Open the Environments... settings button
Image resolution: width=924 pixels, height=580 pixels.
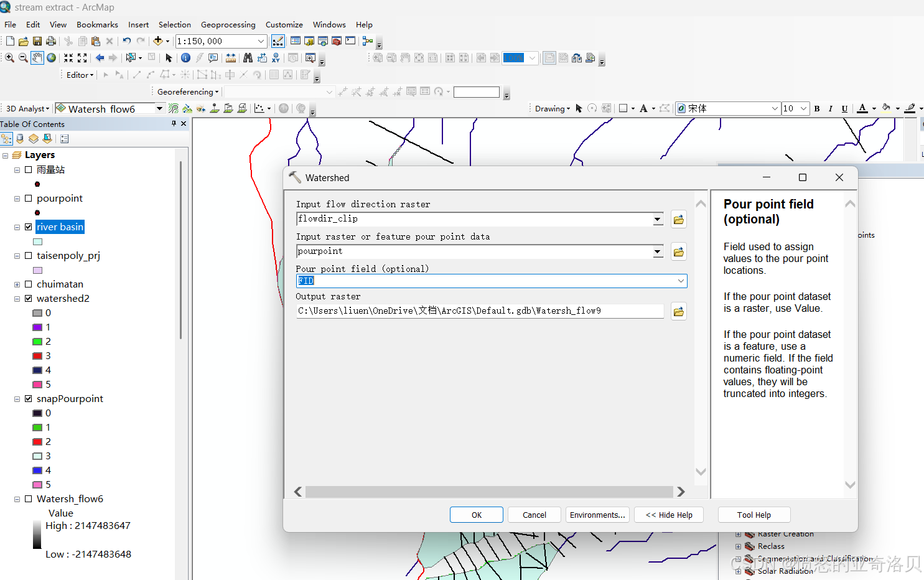597,515
